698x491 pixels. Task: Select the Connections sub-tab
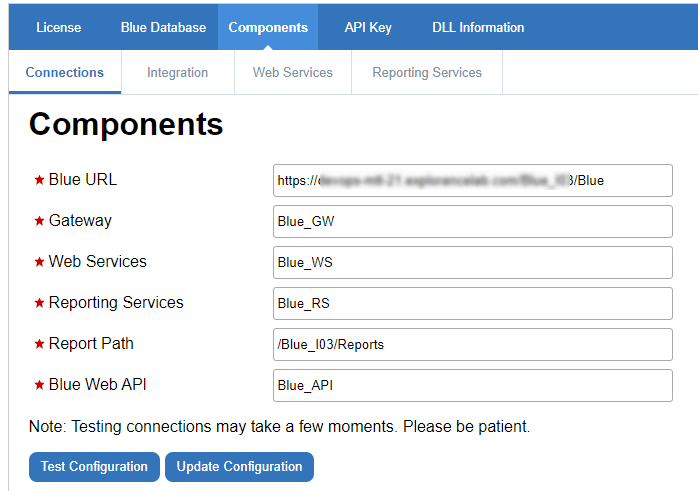click(65, 72)
